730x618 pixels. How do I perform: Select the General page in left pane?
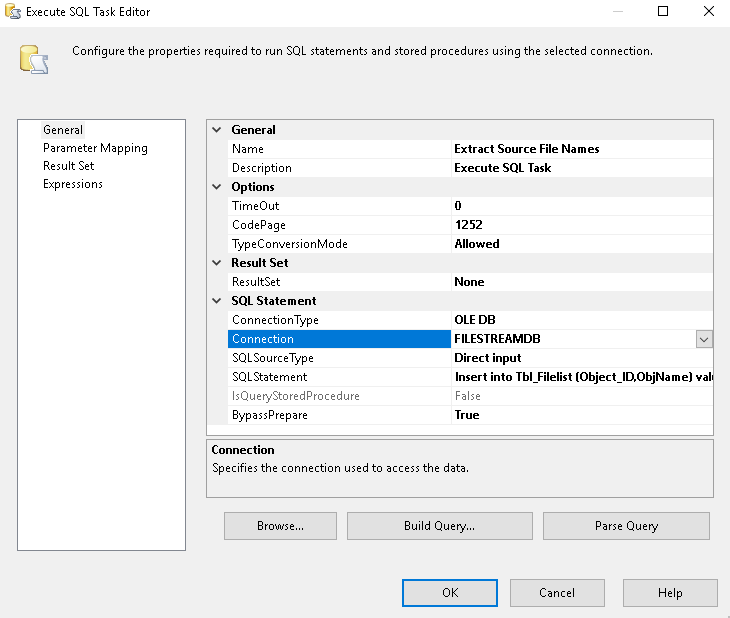pyautogui.click(x=63, y=130)
